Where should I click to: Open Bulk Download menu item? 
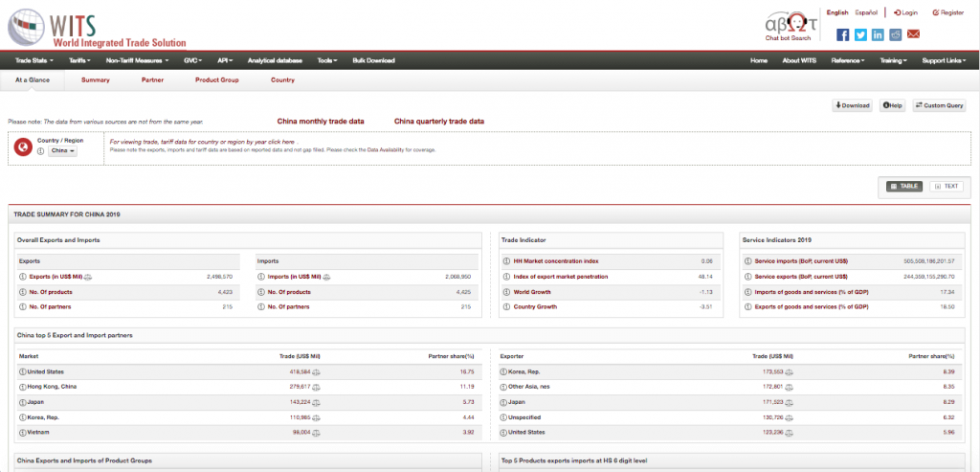coord(374,60)
